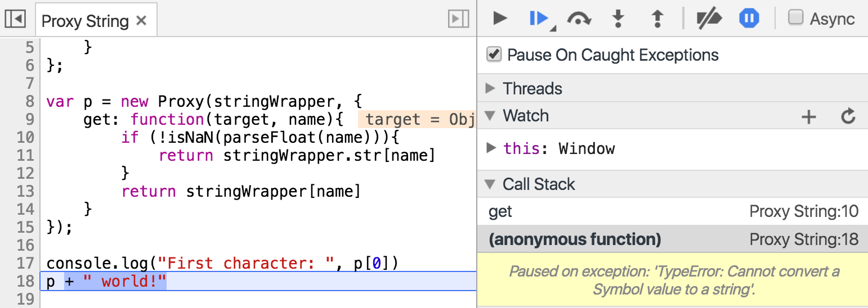Toggle pause on exceptions button

click(x=749, y=19)
